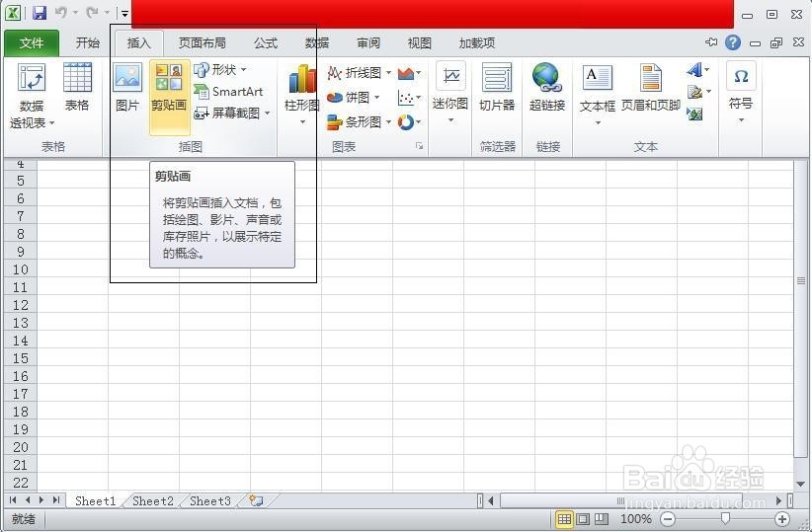The width and height of the screenshot is (812, 532).
Task: Go to the previous sheet tab
Action: point(28,500)
